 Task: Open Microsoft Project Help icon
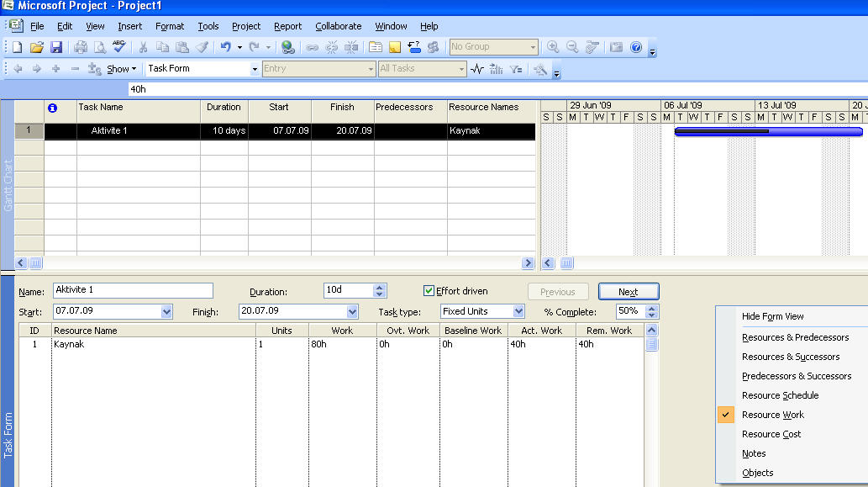636,47
